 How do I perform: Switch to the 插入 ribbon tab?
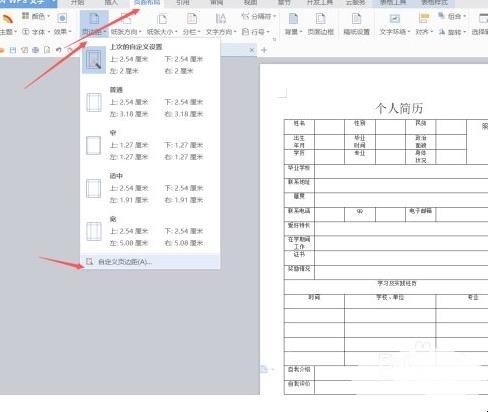pos(111,3)
